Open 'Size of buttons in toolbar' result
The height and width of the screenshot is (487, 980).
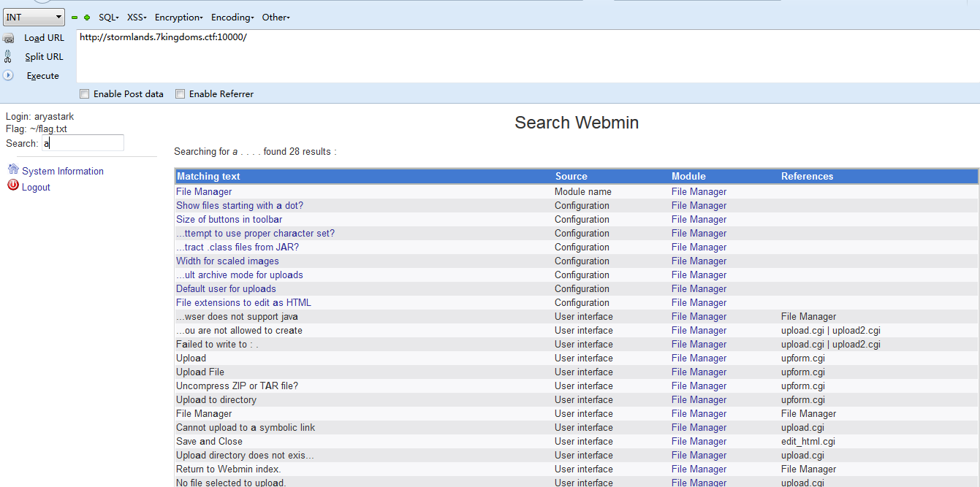pos(229,220)
